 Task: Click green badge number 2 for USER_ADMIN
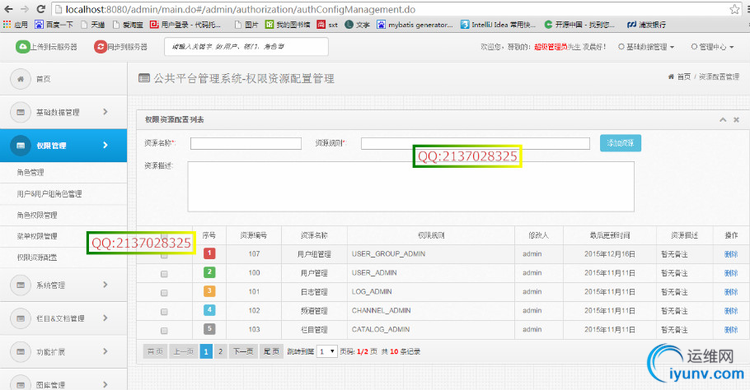coord(209,272)
